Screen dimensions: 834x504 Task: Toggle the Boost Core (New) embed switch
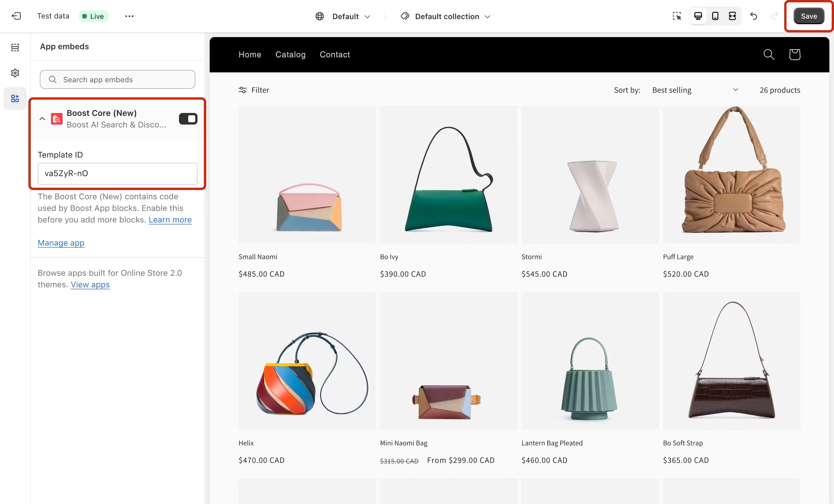pyautogui.click(x=188, y=119)
